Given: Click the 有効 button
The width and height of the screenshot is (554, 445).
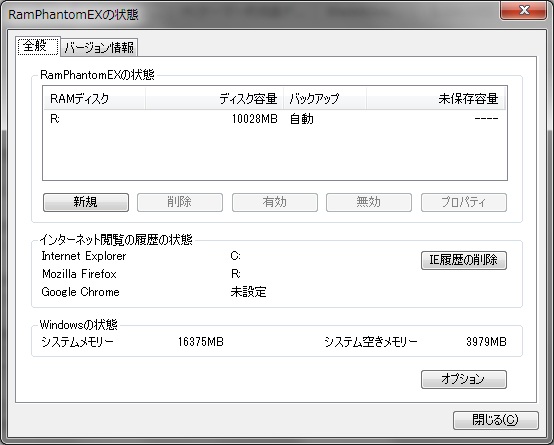Looking at the screenshot, I should point(275,202).
